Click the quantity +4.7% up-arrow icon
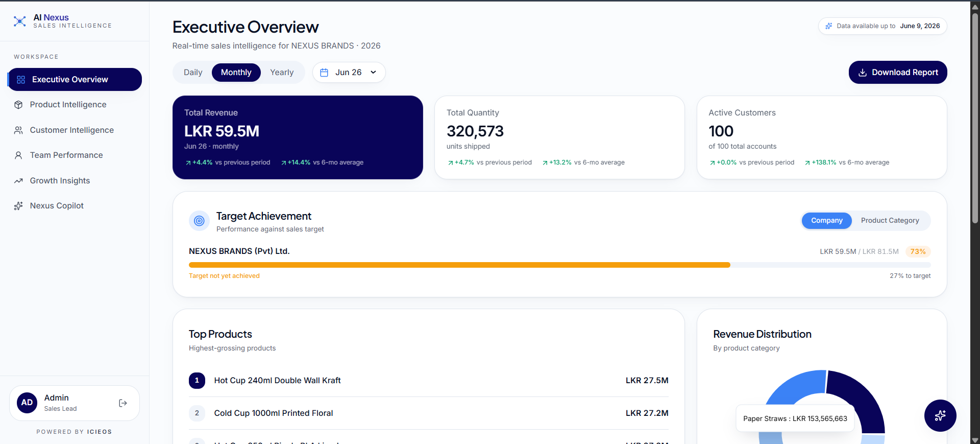The height and width of the screenshot is (444, 980). tap(451, 163)
